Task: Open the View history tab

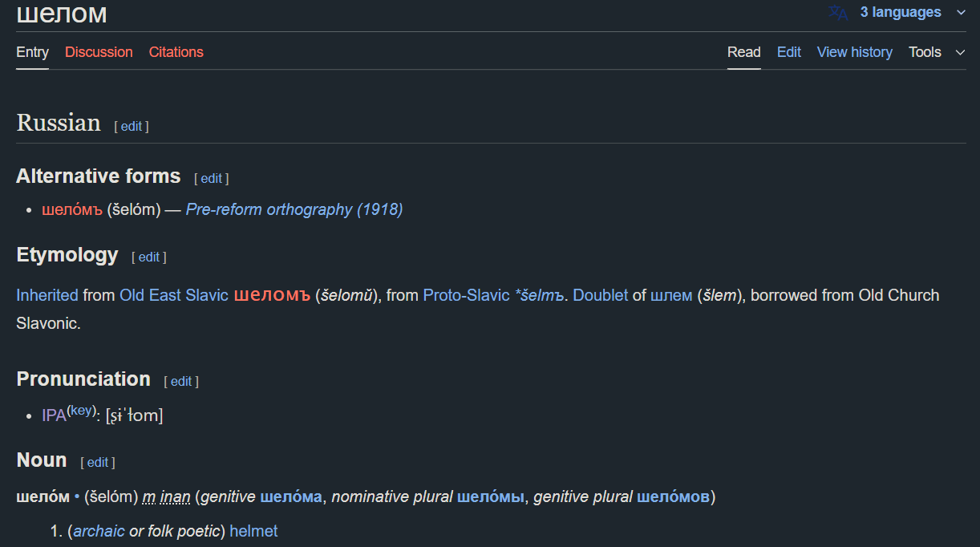Action: (854, 52)
